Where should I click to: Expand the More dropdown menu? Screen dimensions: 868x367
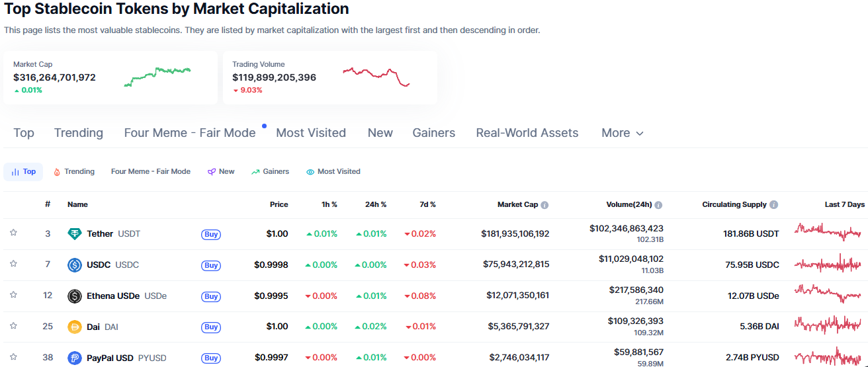[x=622, y=133]
